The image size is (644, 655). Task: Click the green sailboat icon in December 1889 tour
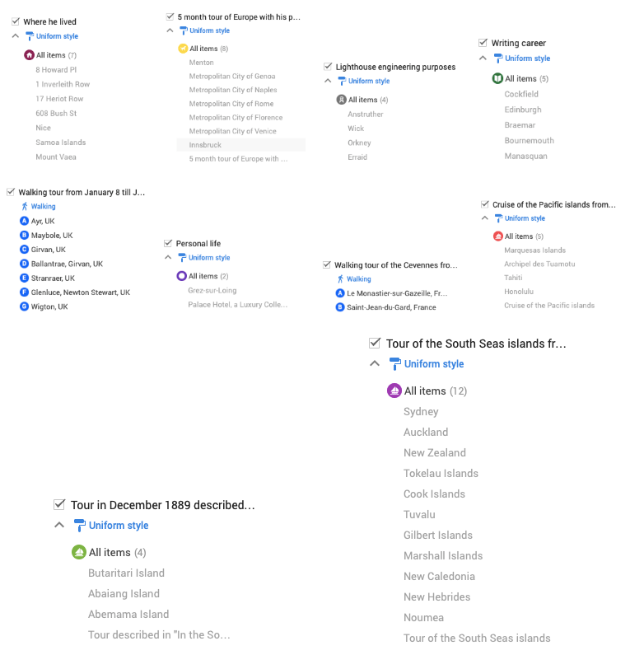[x=79, y=552]
